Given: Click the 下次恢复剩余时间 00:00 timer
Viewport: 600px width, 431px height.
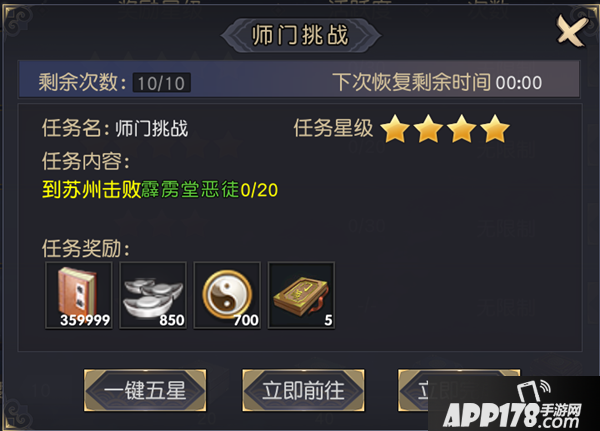Looking at the screenshot, I should point(437,82).
